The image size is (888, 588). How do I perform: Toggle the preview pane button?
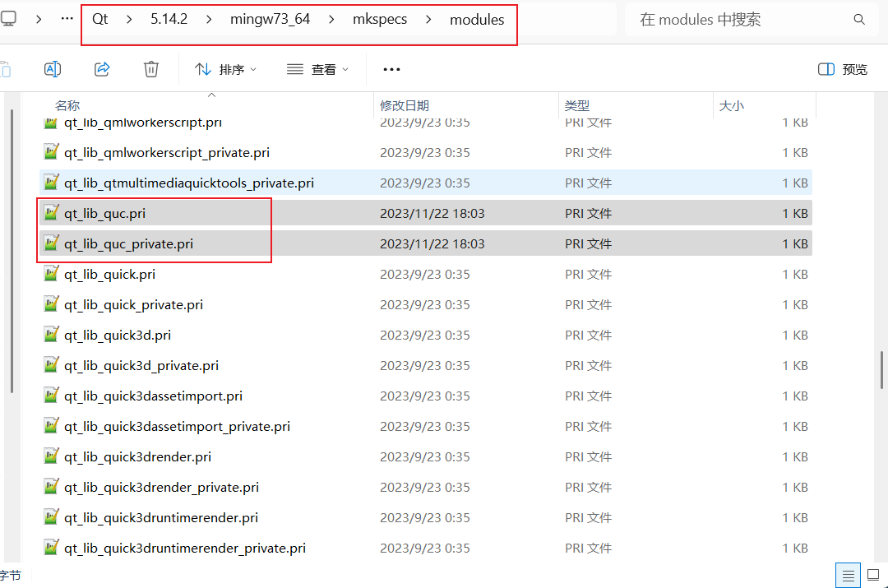(843, 69)
